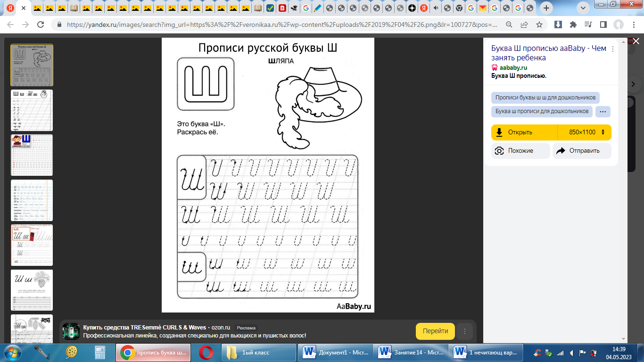Click the zoom magnifier icon in the address bar
644x362 pixels.
509,25
